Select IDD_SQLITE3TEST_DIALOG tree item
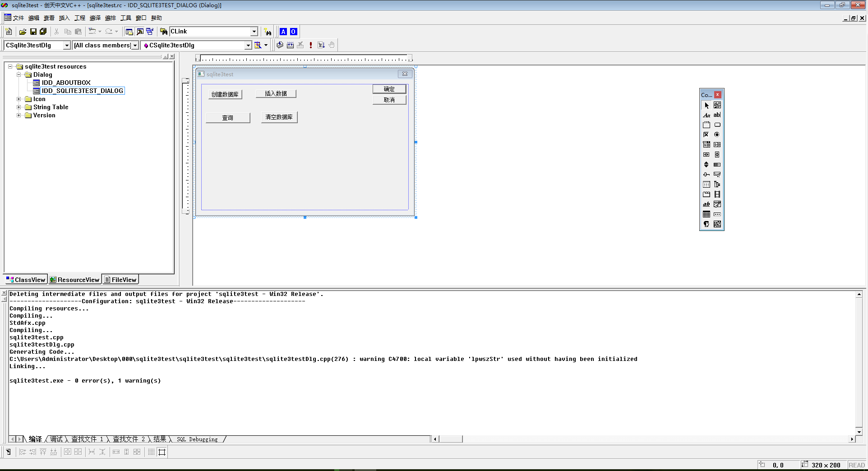This screenshot has height=471, width=868. coord(83,91)
